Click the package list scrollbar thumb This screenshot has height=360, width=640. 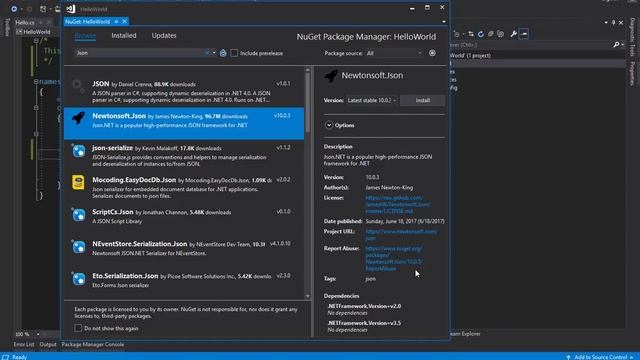point(308,103)
